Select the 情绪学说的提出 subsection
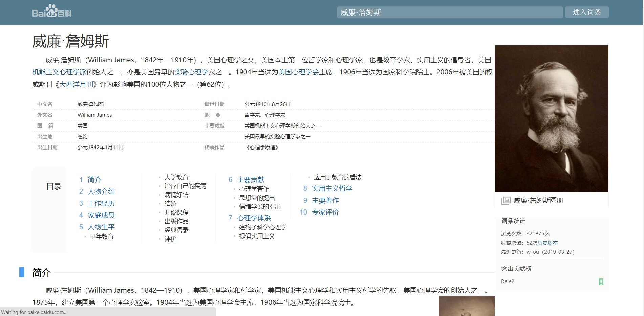 260,207
